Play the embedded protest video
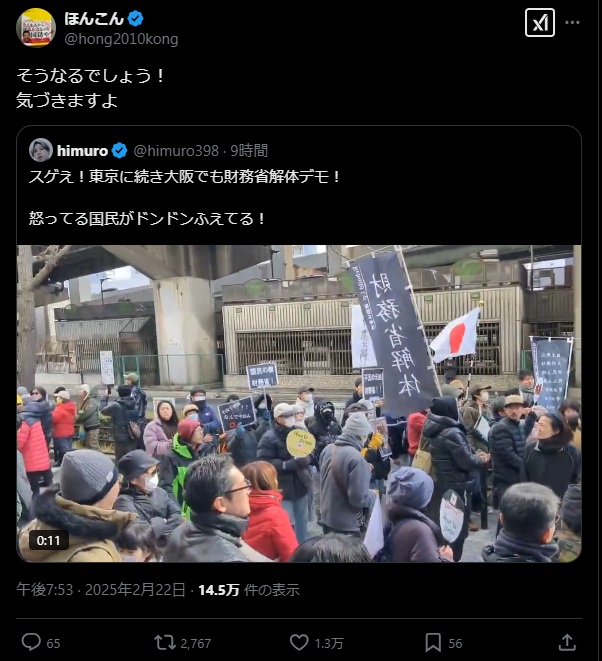 299,403
